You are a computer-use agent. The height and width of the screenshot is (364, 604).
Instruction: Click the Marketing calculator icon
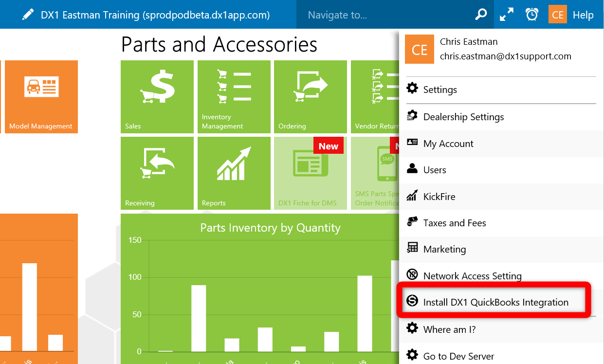tap(412, 248)
